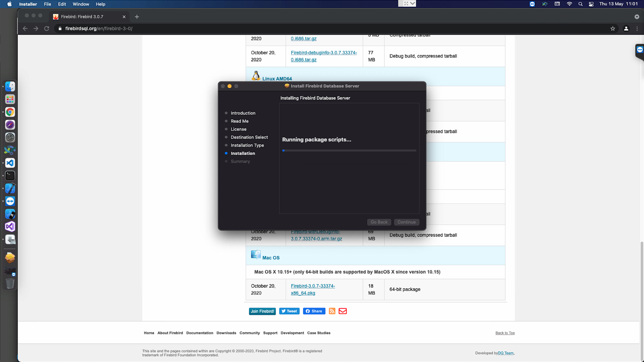Go back in Chrome browser history
The image size is (644, 362).
point(25,29)
